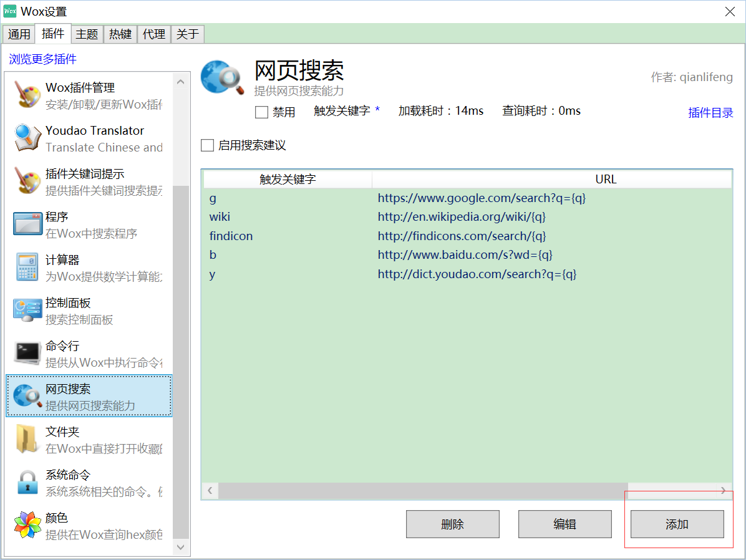Select the 插件 tab

pyautogui.click(x=53, y=33)
